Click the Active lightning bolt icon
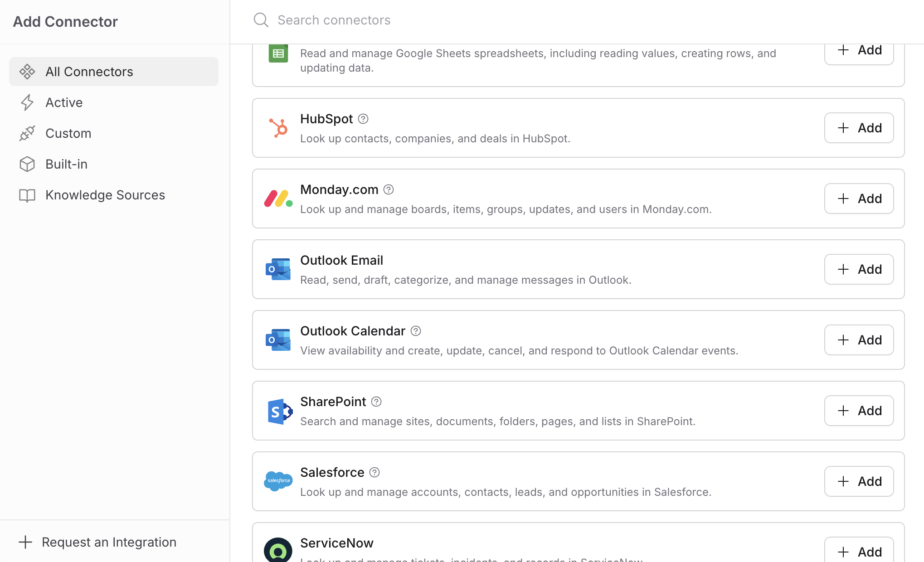The height and width of the screenshot is (562, 924). coord(27,102)
